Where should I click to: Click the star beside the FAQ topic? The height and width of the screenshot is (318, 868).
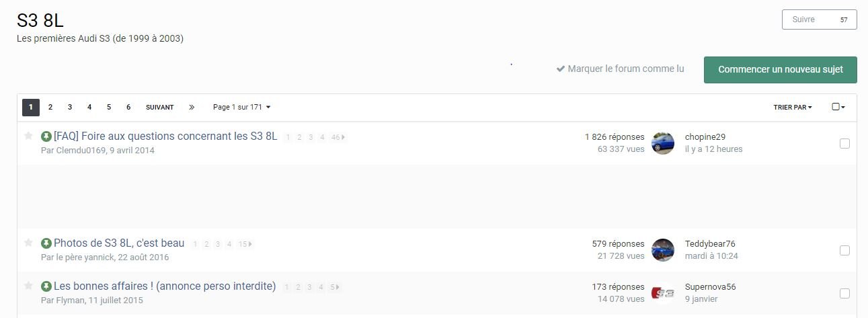[28, 136]
